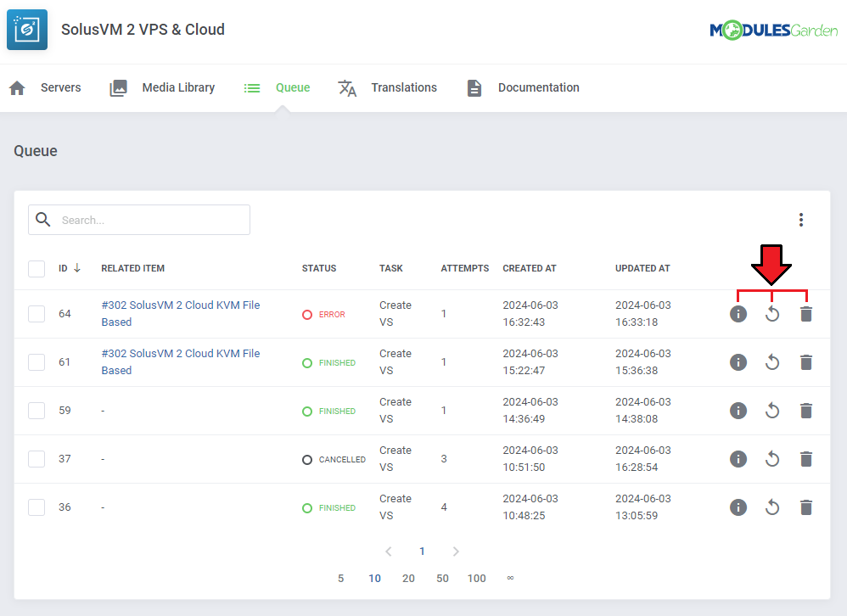Click the Media Library picture icon
The image size is (847, 616).
pyautogui.click(x=118, y=88)
